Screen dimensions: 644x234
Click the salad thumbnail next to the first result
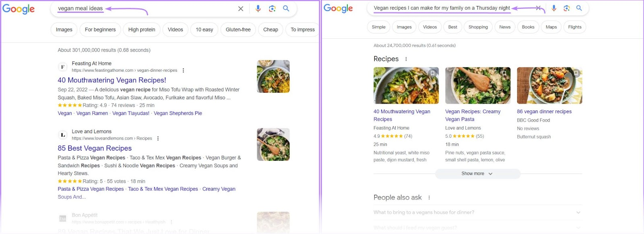point(273,77)
